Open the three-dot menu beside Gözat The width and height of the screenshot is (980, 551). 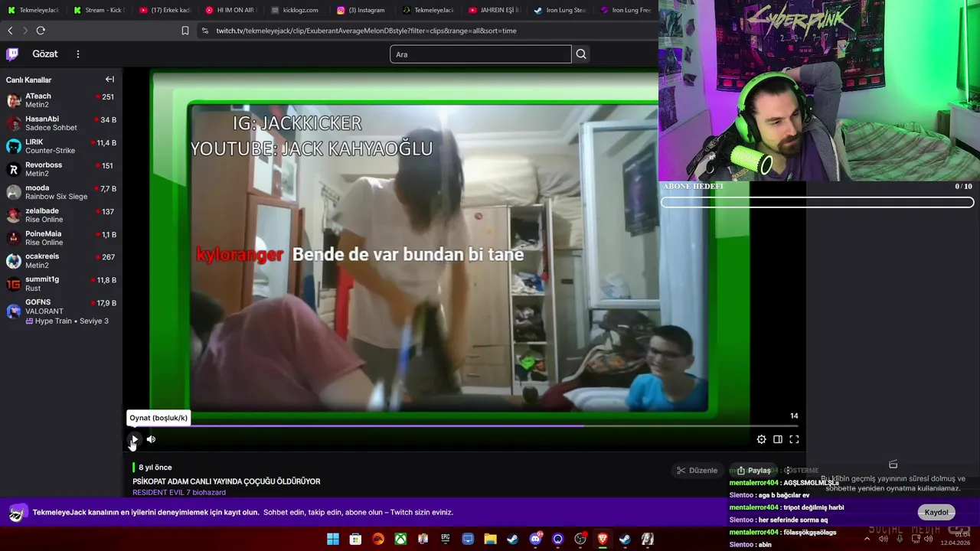[77, 54]
